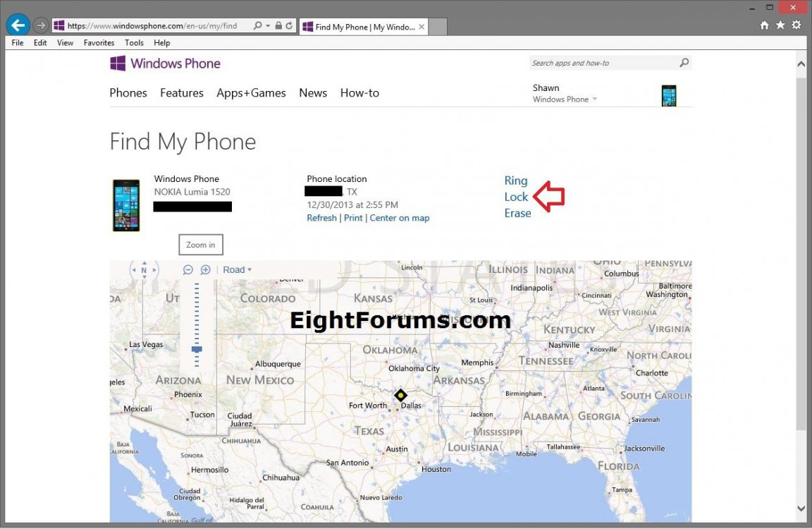Click the URL text in address bar
The width and height of the screenshot is (812, 529).
tap(152, 25)
